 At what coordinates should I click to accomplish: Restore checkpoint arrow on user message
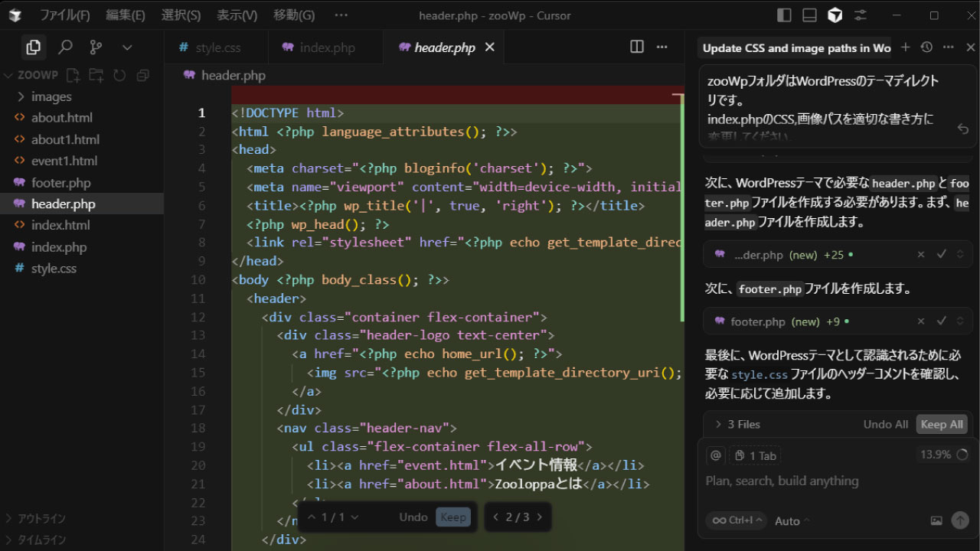(963, 129)
